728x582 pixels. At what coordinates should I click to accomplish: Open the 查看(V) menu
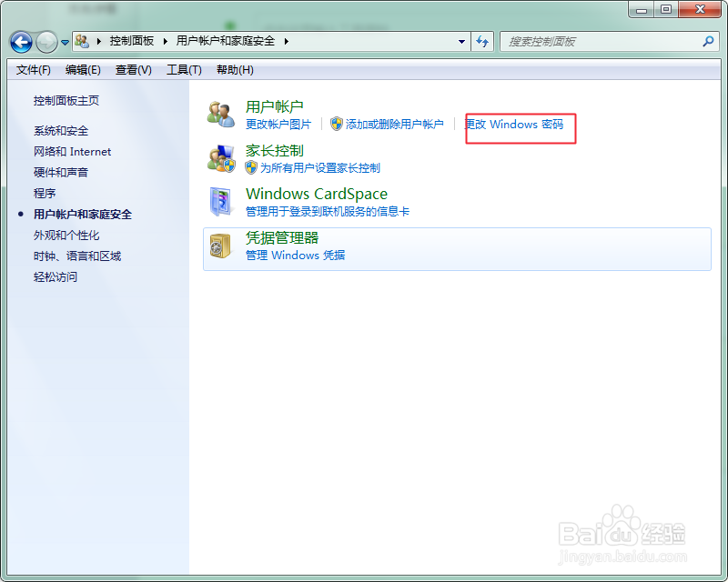[133, 70]
